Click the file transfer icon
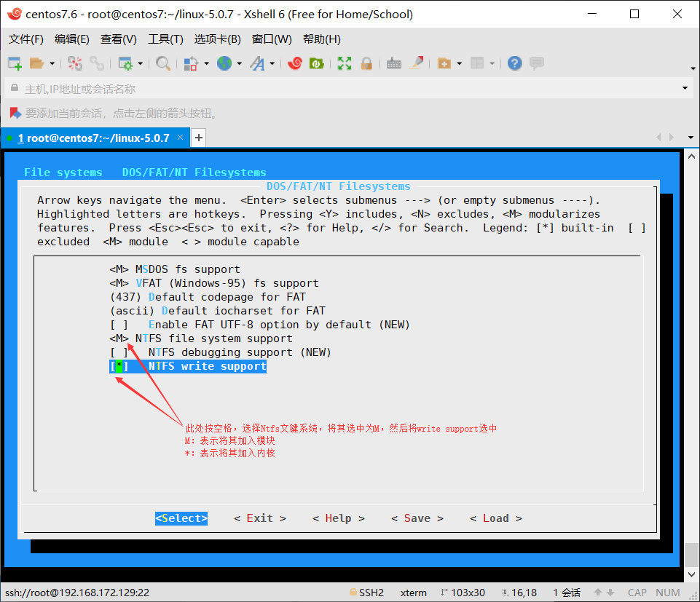 (191, 63)
